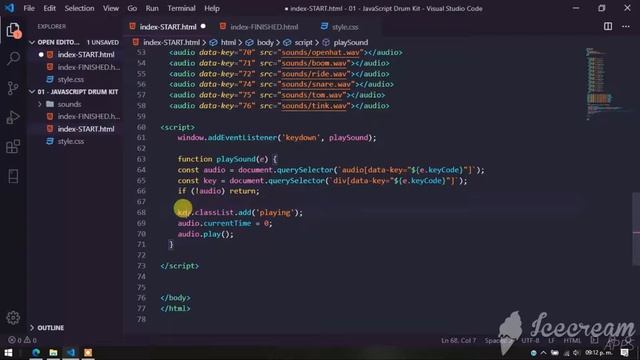Open the Search view in the activity bar
Viewport: 640px width, 360px height.
13,59
